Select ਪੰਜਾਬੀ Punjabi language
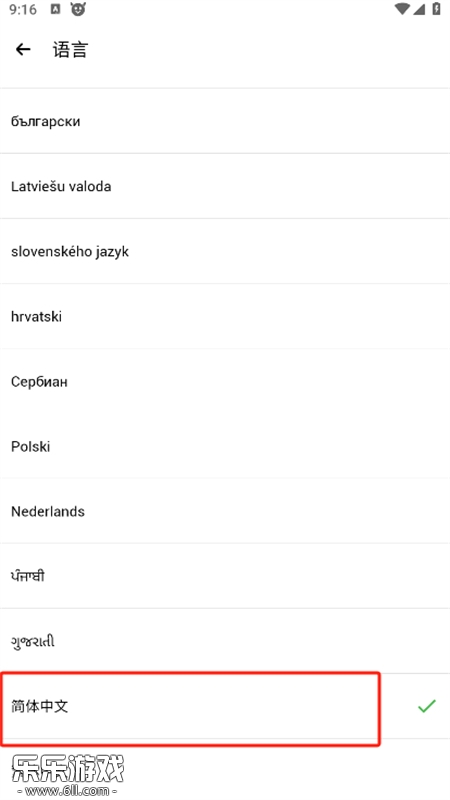Viewport: 450px width, 800px height. click(225, 576)
